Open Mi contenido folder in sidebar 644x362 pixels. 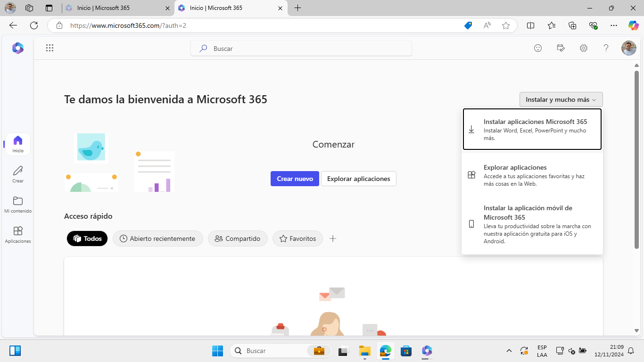18,204
